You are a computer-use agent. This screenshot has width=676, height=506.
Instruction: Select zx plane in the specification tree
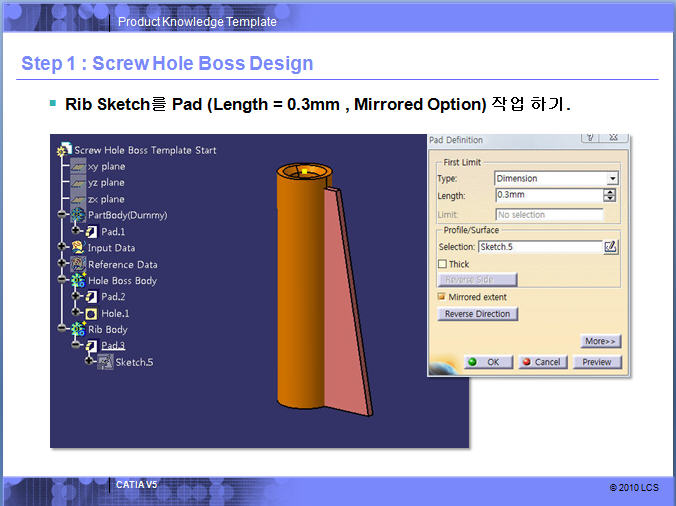(105, 199)
